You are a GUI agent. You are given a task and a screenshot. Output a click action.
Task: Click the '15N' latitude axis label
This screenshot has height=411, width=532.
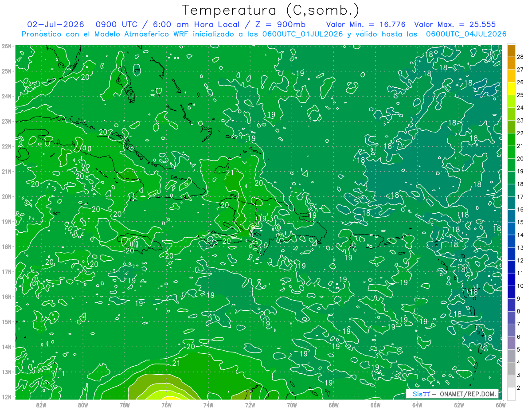[7, 321]
